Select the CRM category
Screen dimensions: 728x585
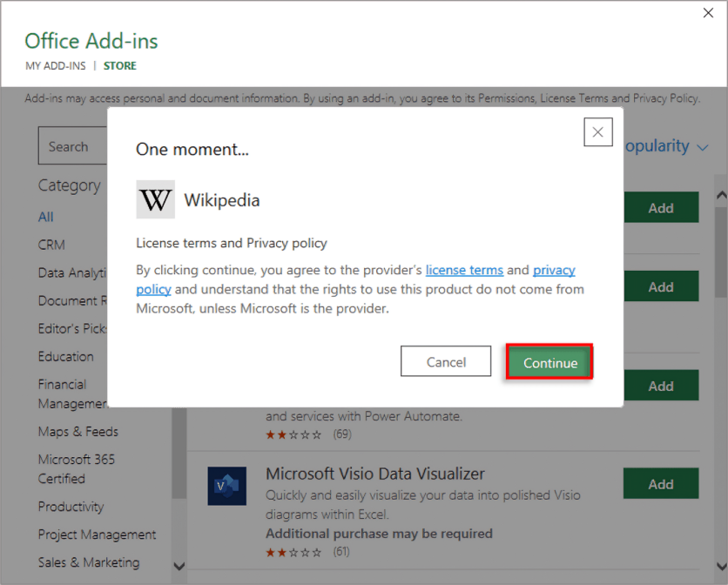[51, 245]
